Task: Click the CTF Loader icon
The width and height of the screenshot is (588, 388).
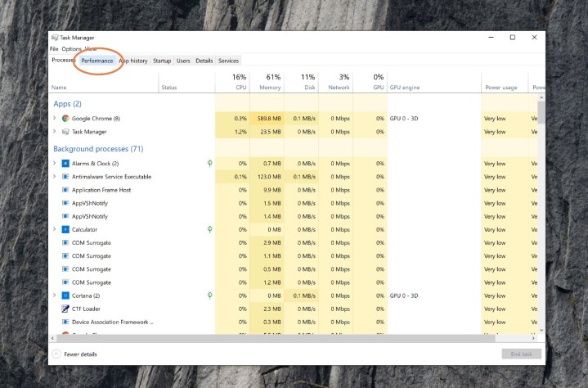Action: (65, 309)
